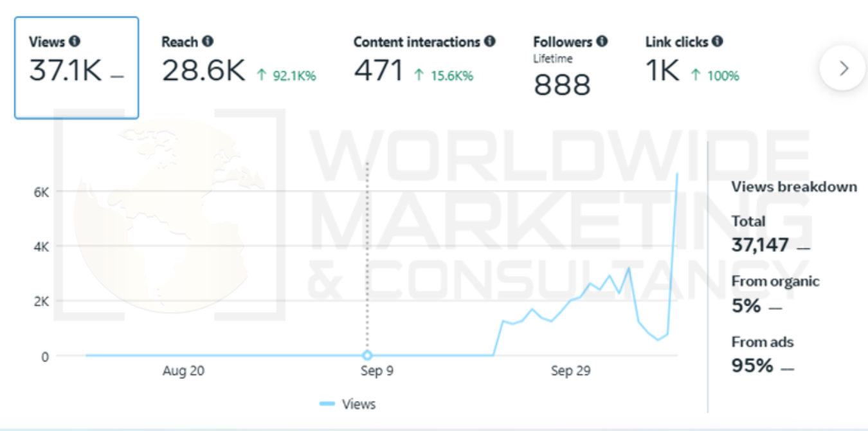Click the info icon beside Views

pos(75,42)
